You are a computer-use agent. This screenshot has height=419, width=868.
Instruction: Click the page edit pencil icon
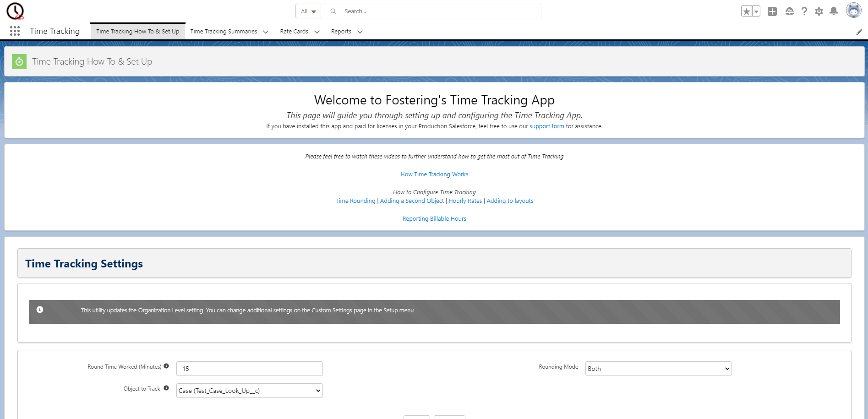pyautogui.click(x=859, y=32)
